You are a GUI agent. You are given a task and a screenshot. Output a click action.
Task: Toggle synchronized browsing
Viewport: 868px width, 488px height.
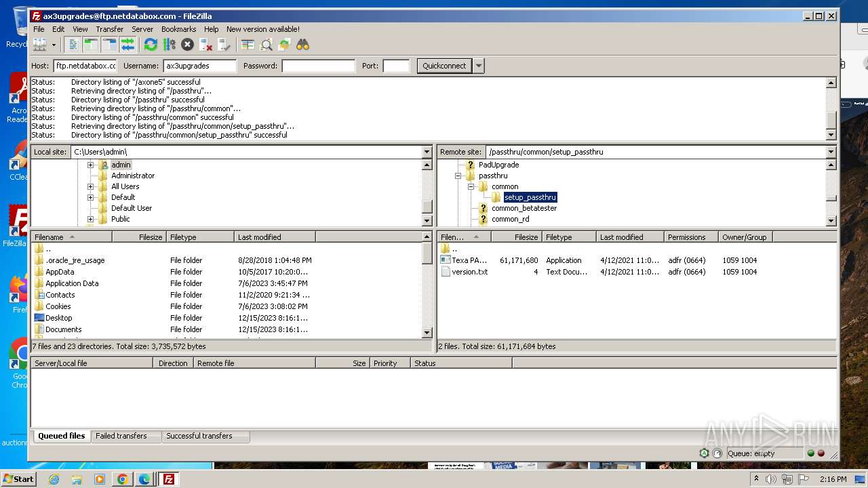click(284, 45)
